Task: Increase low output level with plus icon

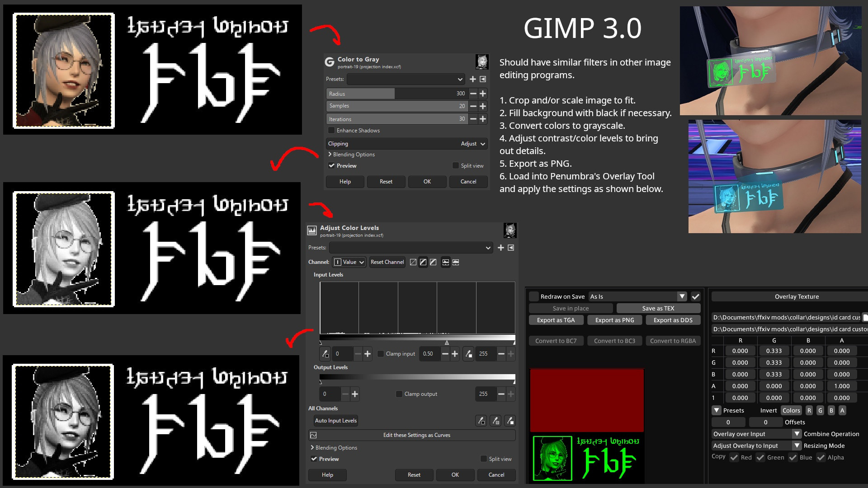Action: [x=355, y=394]
